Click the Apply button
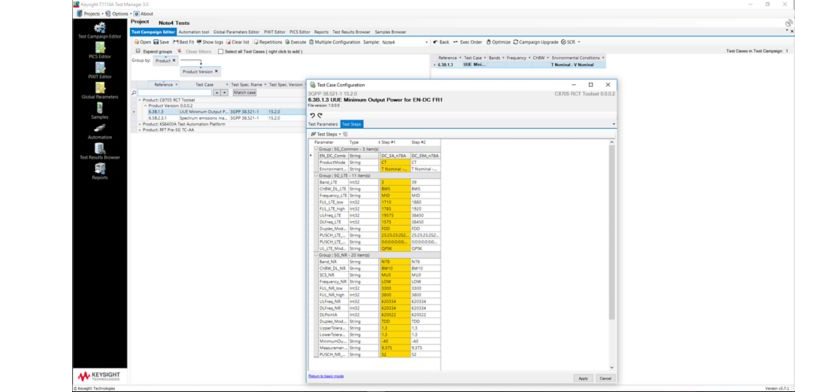The height and width of the screenshot is (392, 837). tap(583, 378)
